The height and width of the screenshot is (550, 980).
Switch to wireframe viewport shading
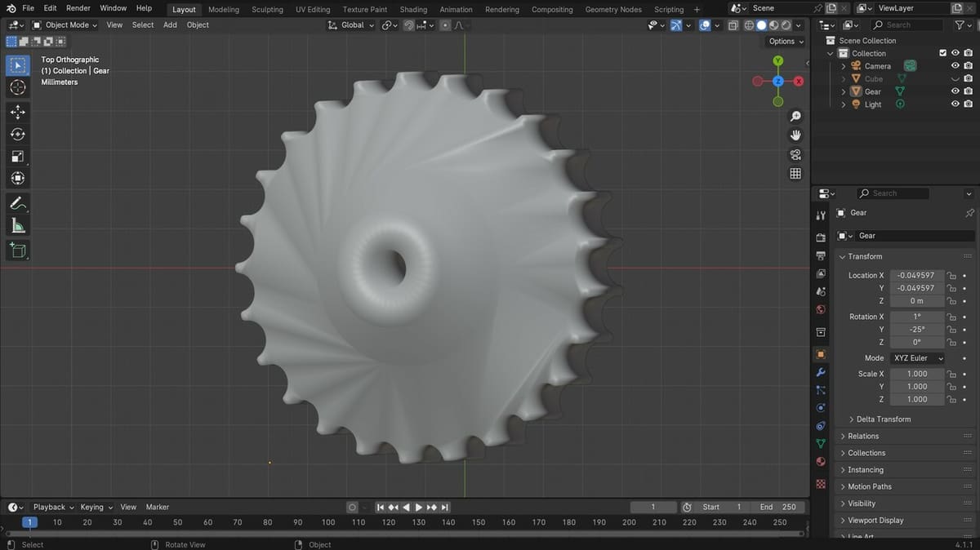point(750,25)
